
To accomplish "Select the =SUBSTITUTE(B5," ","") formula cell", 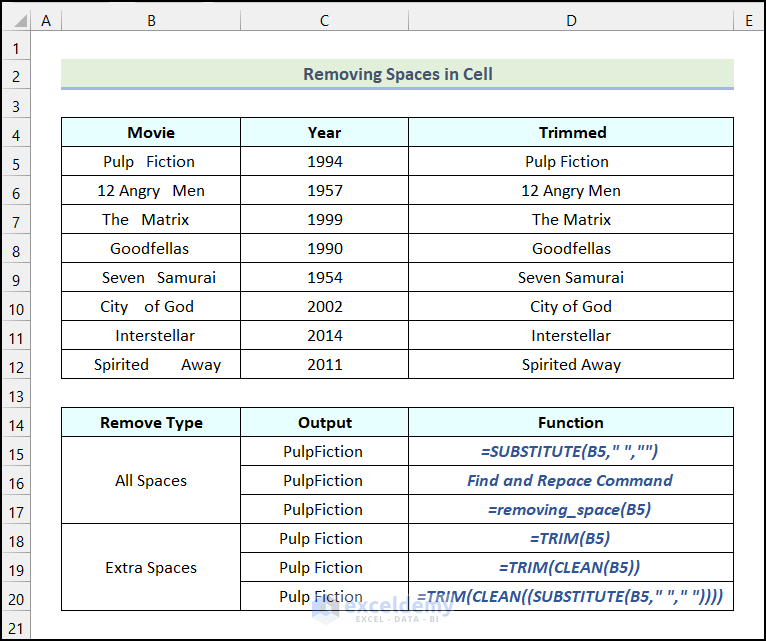I will [x=570, y=452].
